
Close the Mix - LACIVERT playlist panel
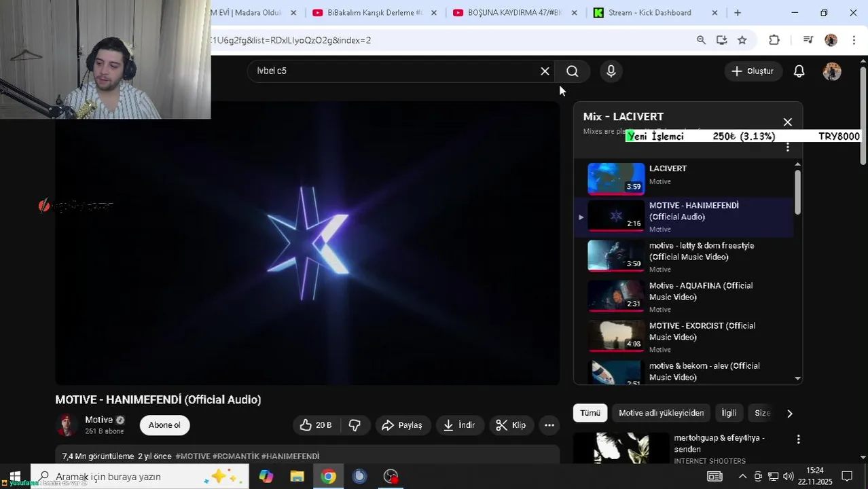[788, 122]
